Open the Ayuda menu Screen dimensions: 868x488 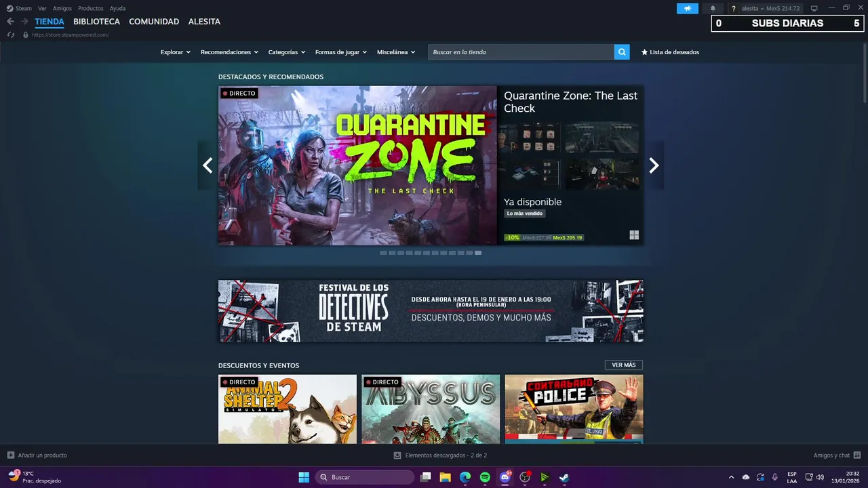117,8
